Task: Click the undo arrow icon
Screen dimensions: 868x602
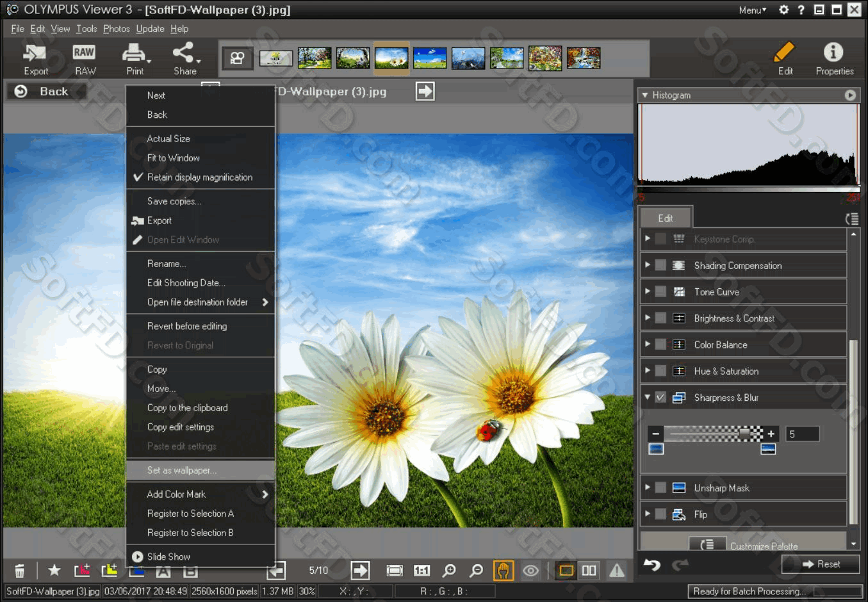Action: tap(652, 564)
